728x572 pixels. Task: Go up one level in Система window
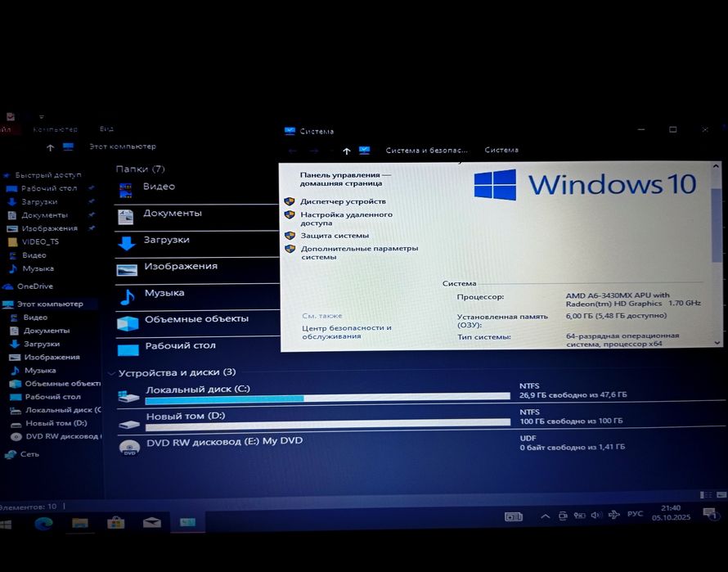(x=346, y=151)
